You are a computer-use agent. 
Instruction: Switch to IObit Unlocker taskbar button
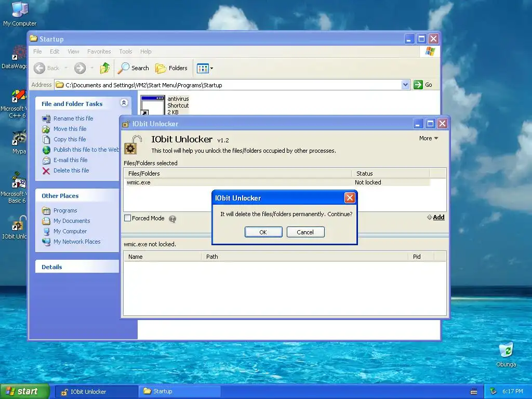[96, 392]
